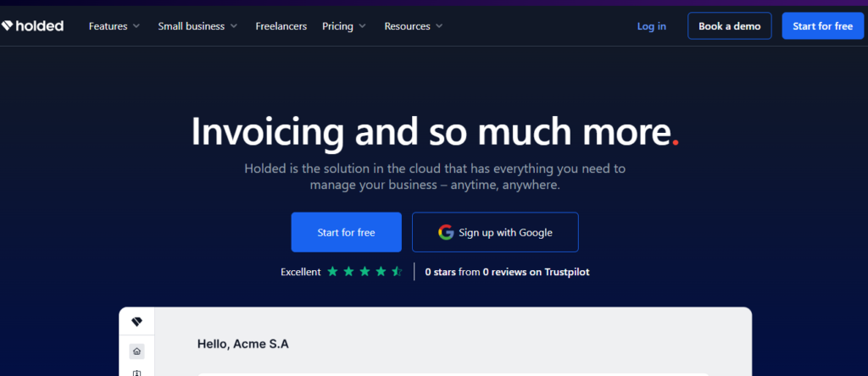Screen dimensions: 868x376
Task: Click the diamond logo in preview sidebar
Action: [136, 322]
